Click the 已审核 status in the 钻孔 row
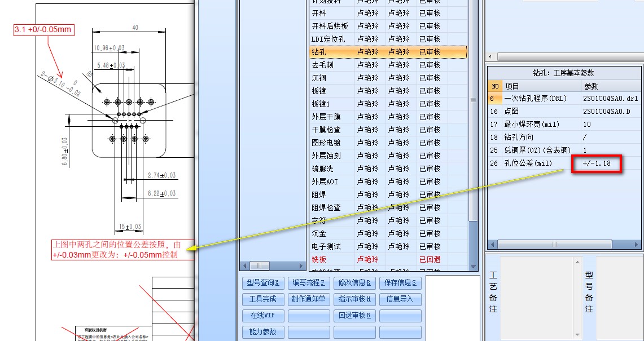The width and height of the screenshot is (644, 341). (430, 52)
